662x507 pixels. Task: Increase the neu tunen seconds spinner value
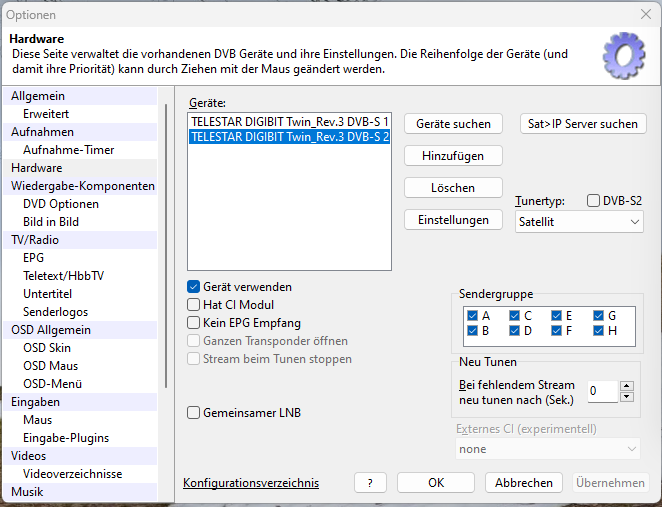tap(627, 385)
